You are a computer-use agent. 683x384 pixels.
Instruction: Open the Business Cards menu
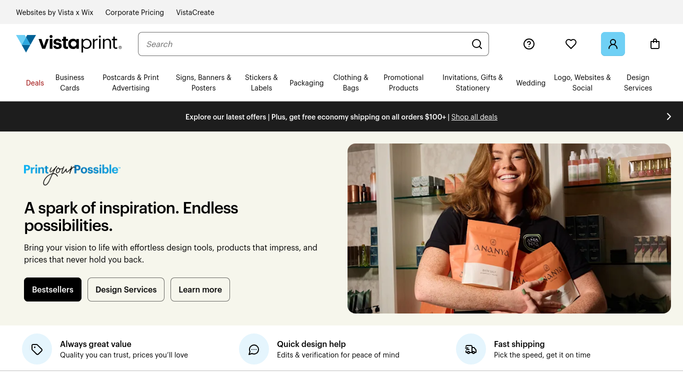click(x=70, y=83)
